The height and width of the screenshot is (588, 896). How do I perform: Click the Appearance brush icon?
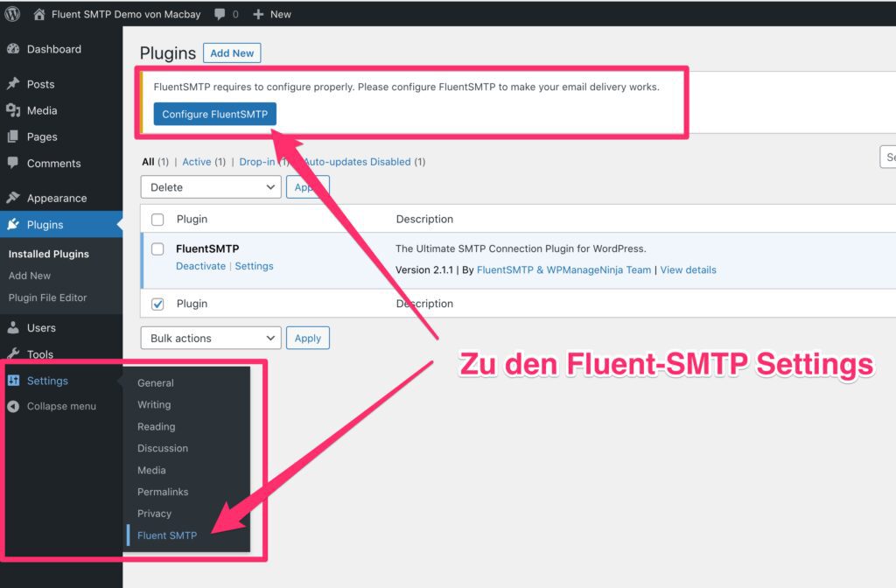coord(13,198)
